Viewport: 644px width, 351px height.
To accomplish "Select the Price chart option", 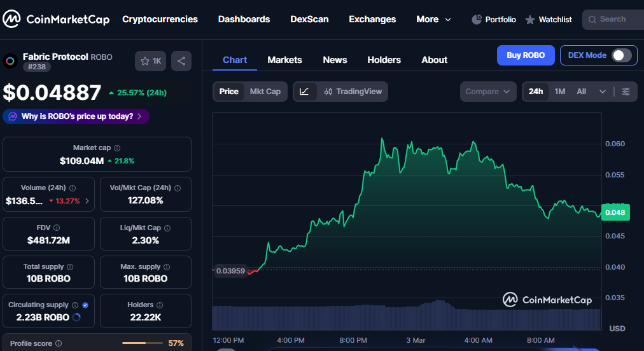I will [228, 92].
